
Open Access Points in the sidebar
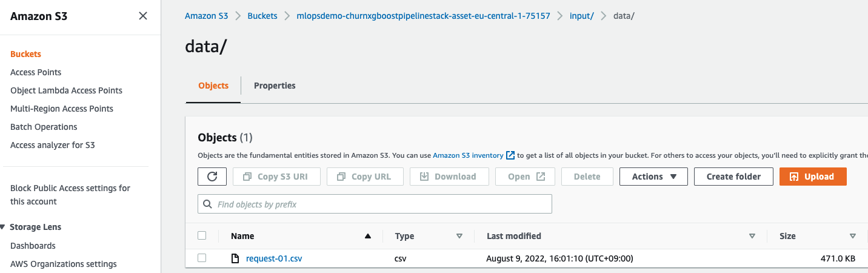pos(36,72)
